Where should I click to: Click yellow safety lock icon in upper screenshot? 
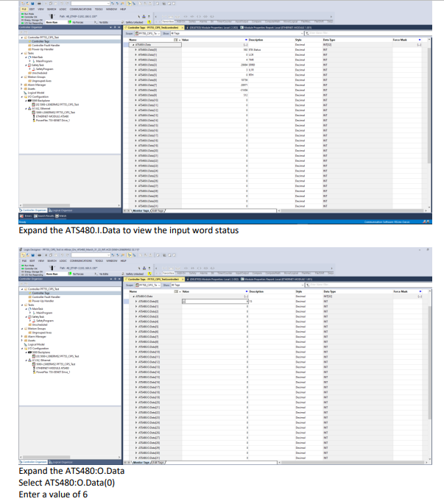(149, 22)
